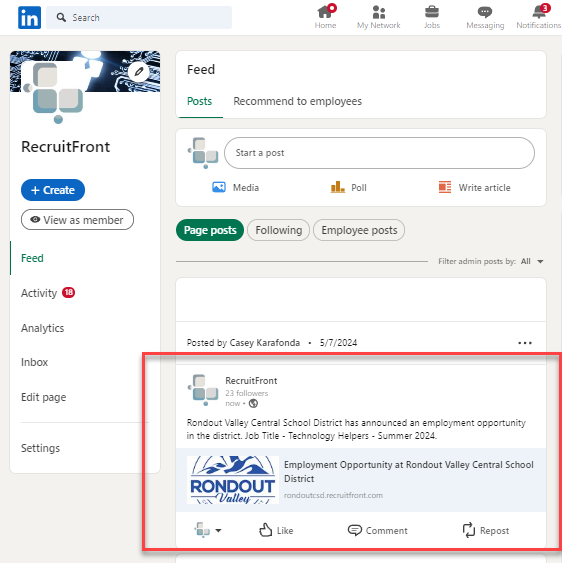
Task: Edit cover image with pencil icon
Action: 139,71
